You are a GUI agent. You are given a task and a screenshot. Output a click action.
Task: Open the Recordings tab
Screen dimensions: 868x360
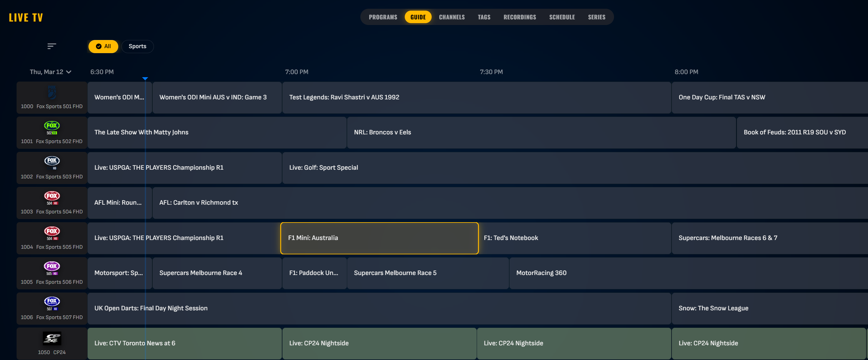coord(519,17)
